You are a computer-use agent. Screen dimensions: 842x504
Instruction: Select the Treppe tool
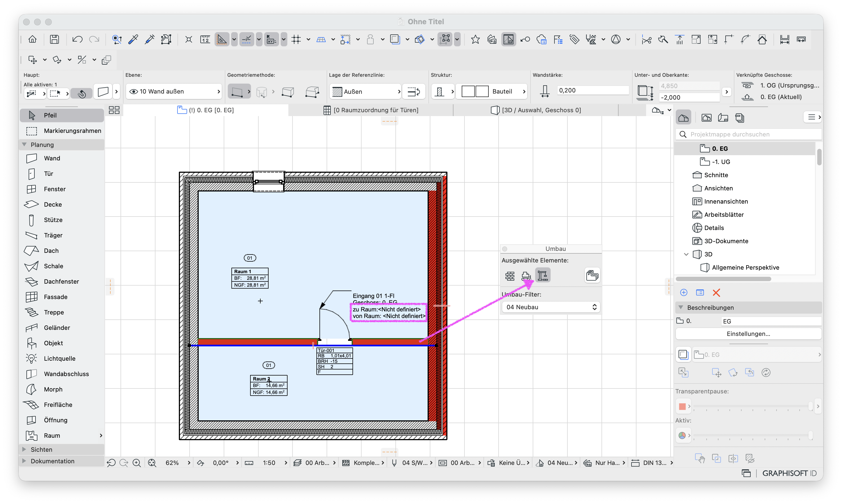tap(62, 312)
